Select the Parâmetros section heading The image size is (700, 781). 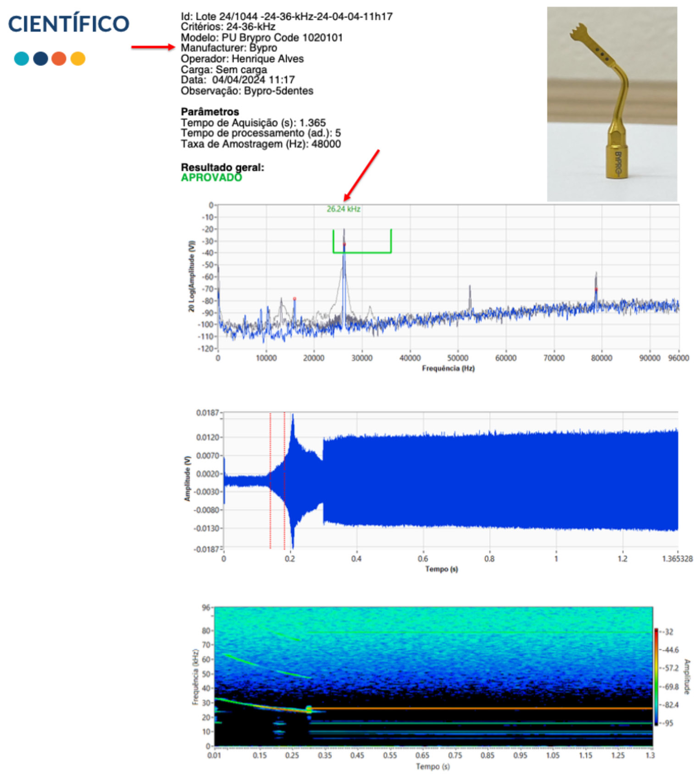click(x=210, y=112)
